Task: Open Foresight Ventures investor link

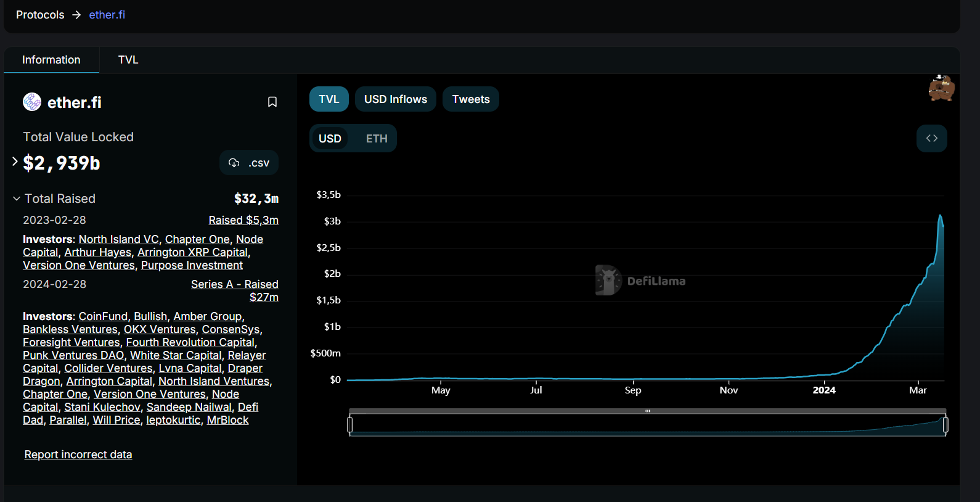Action: (x=71, y=342)
